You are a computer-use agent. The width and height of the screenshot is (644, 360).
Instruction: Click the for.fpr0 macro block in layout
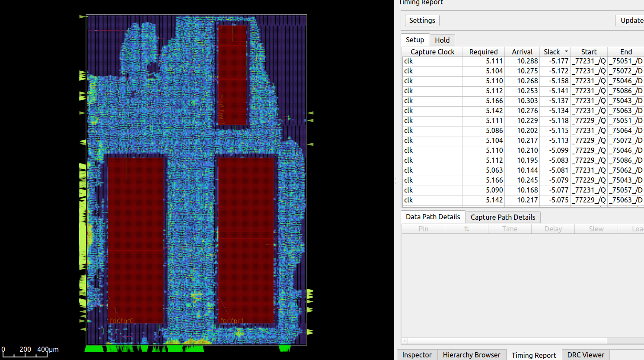point(135,240)
